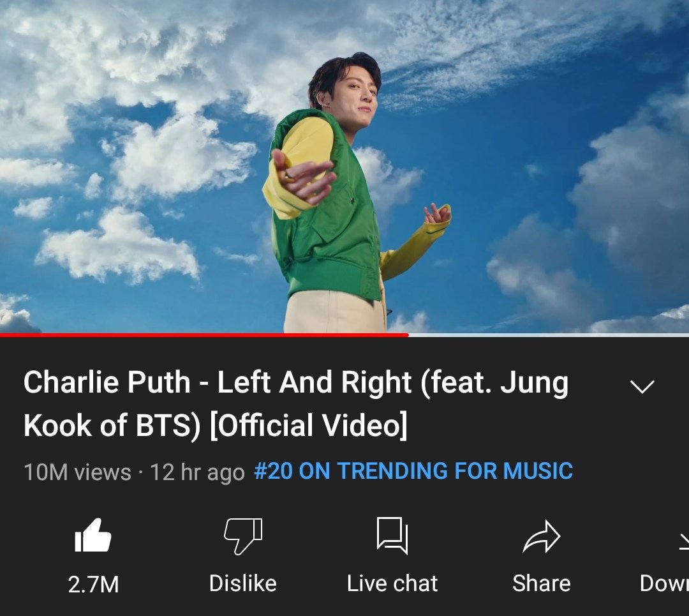Seek ahead on gray unplayed progress bar
The height and width of the screenshot is (616, 689).
pos(549,335)
